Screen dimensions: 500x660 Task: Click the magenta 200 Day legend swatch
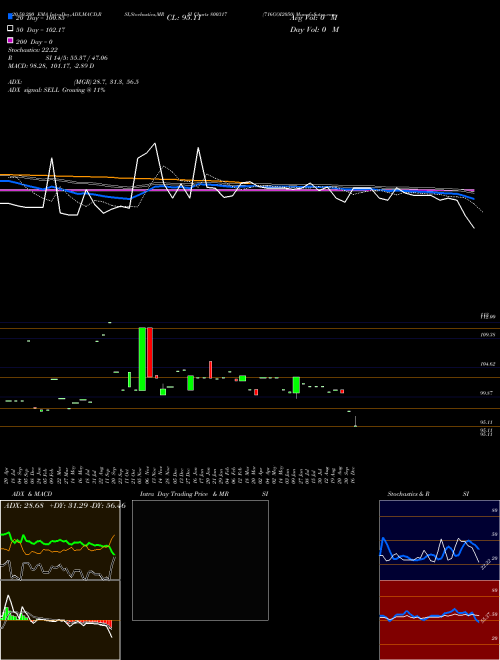click(x=10, y=41)
